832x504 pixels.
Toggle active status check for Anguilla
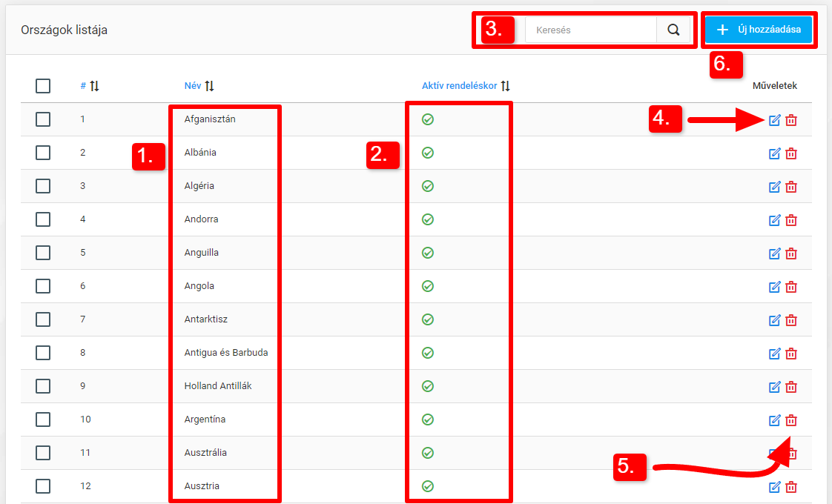tap(427, 253)
